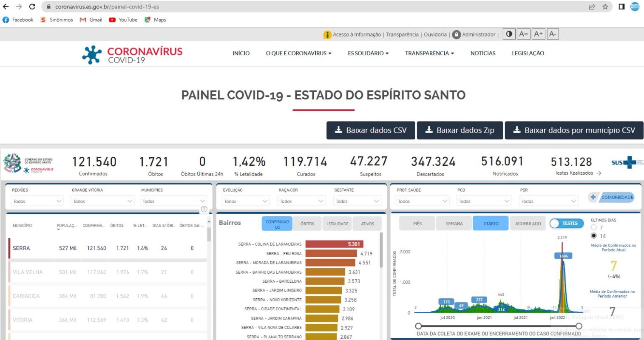
Task: Click the browser reload page icon
Action: (x=32, y=7)
